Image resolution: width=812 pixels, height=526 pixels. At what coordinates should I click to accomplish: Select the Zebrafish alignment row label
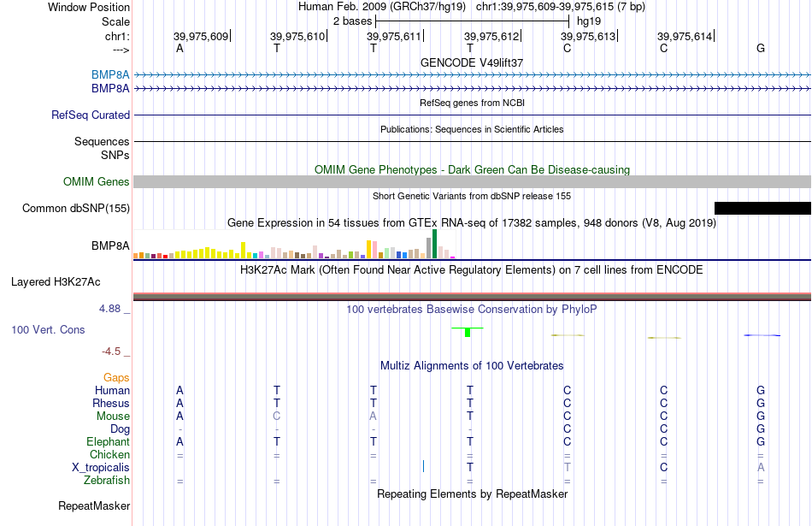tap(107, 481)
